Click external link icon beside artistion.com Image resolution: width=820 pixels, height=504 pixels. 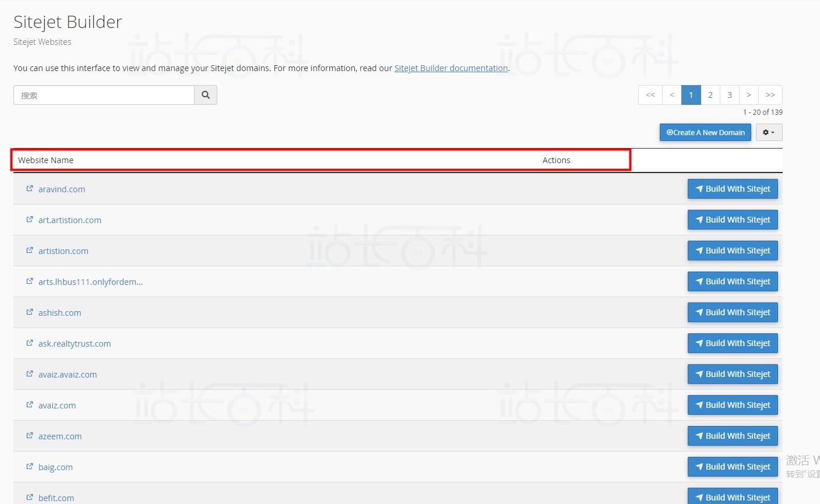[x=30, y=251]
